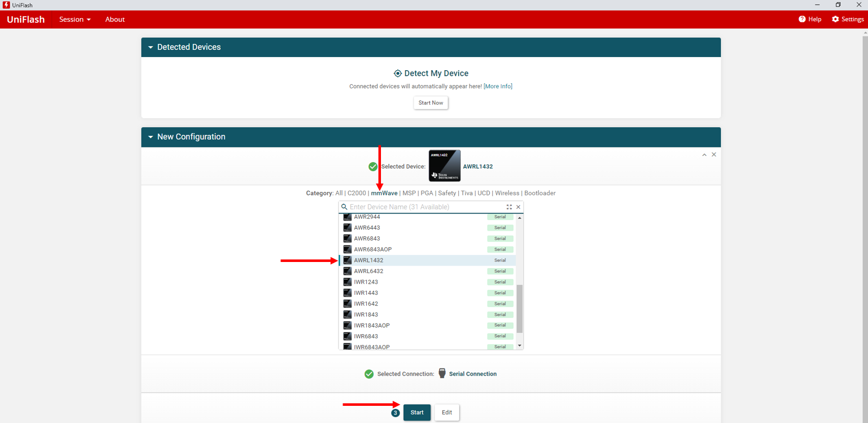Click the device list scroll down arrow
This screenshot has height=423, width=868.
pyautogui.click(x=519, y=346)
